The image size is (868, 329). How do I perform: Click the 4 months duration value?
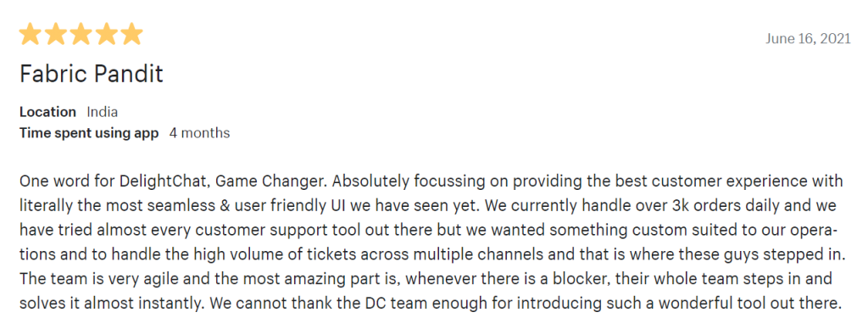click(199, 133)
